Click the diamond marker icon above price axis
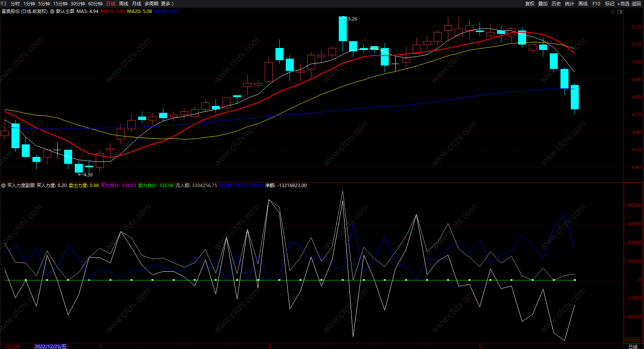 point(613,11)
